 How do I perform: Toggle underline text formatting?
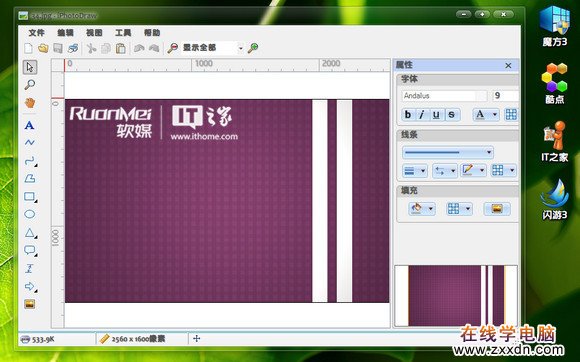coord(436,115)
